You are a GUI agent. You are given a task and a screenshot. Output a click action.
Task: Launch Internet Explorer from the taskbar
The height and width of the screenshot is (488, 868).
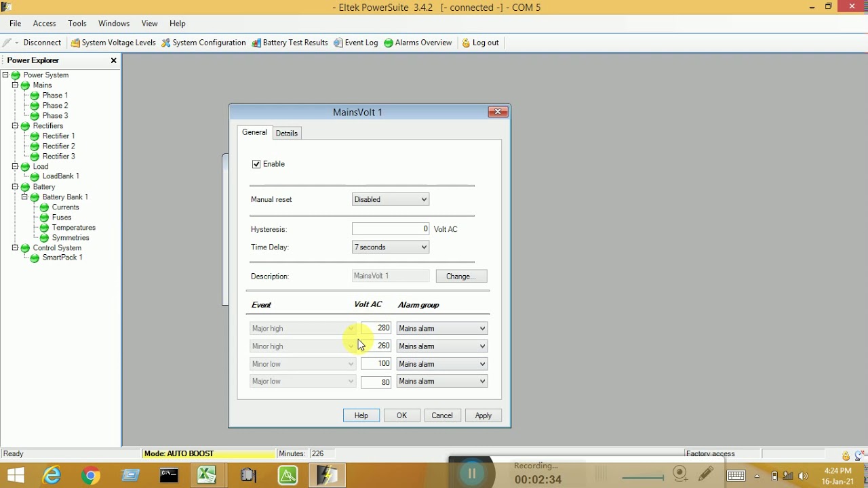[52, 475]
